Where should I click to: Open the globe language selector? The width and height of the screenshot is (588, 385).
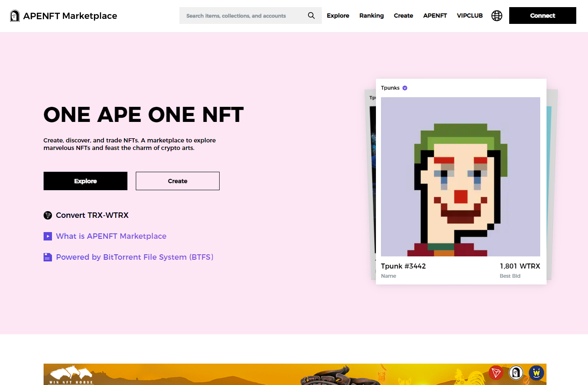click(497, 16)
